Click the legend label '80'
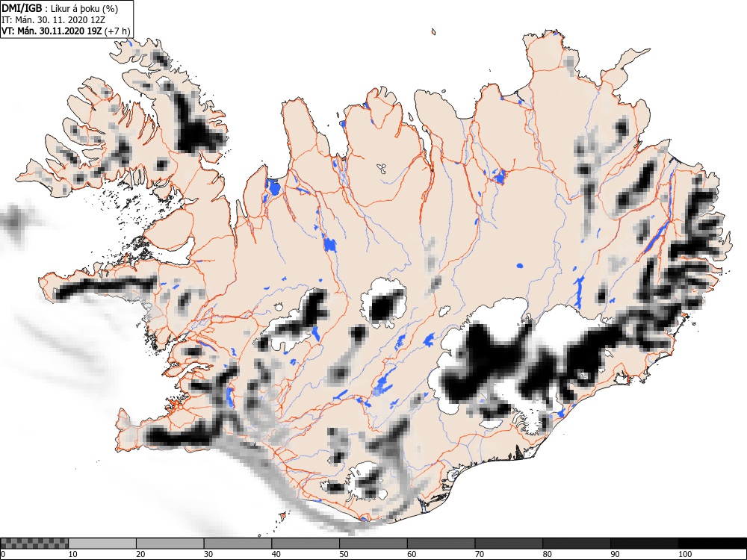Viewport: 747px width, 560px height. pyautogui.click(x=547, y=554)
